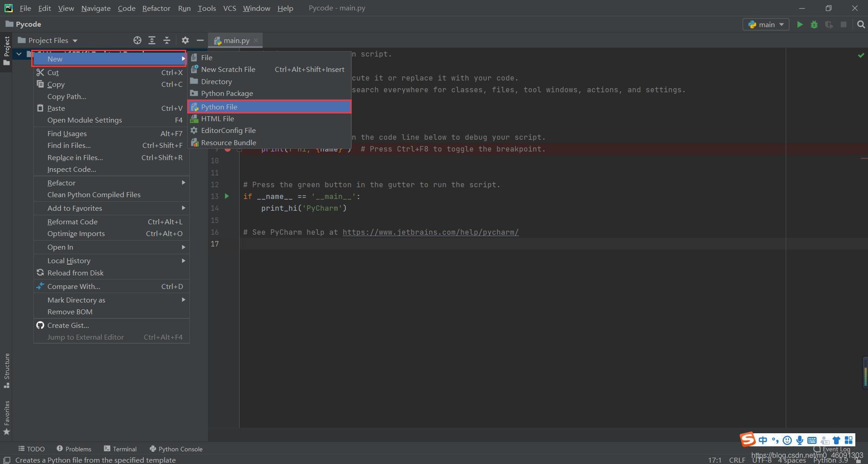Select Reload from Disk
Image resolution: width=868 pixels, height=464 pixels.
click(x=111, y=273)
